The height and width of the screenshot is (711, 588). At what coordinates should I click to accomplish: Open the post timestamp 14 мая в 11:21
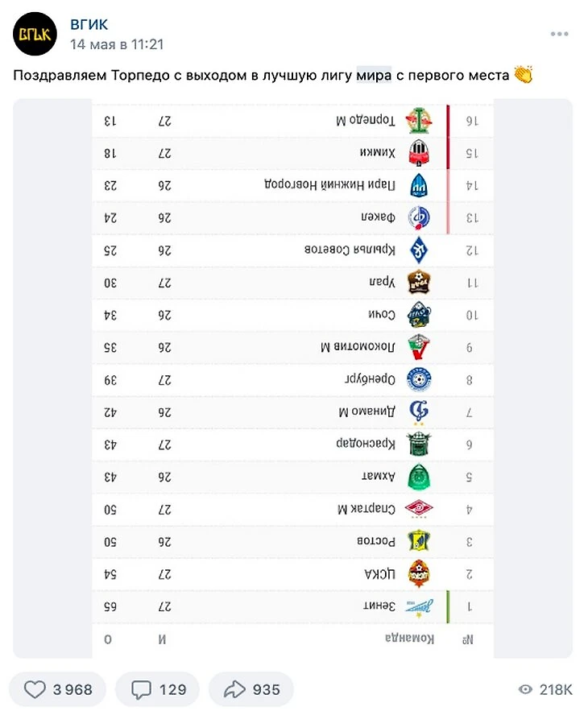pos(117,44)
